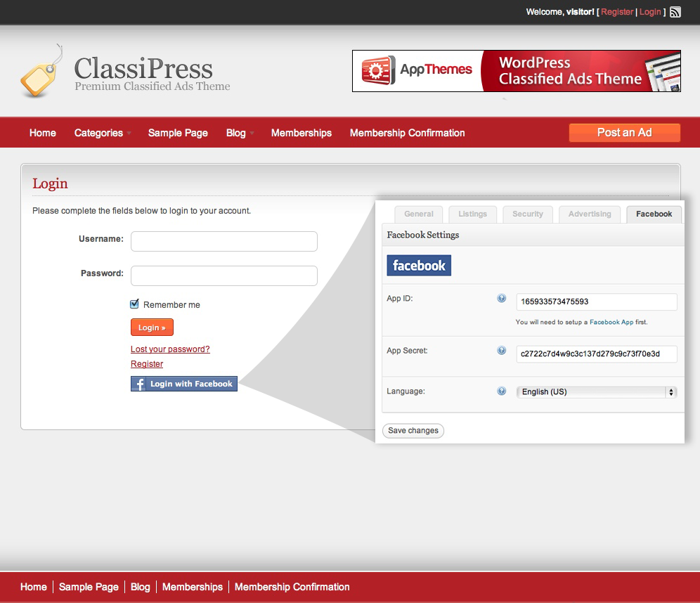This screenshot has width=700, height=603.
Task: Click the WordPress Classified Ads Theme banner
Action: click(517, 71)
